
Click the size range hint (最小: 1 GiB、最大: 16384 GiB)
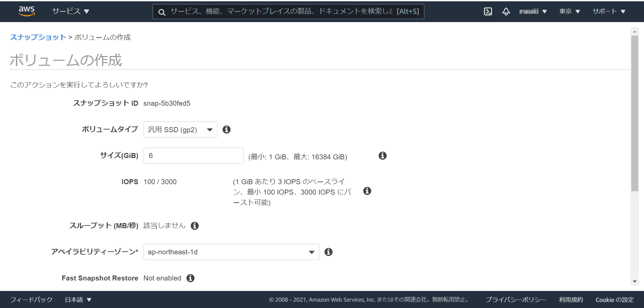298,157
